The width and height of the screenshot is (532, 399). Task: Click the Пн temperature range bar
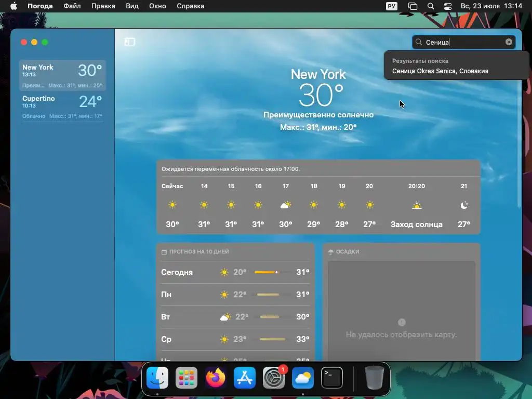pyautogui.click(x=272, y=295)
